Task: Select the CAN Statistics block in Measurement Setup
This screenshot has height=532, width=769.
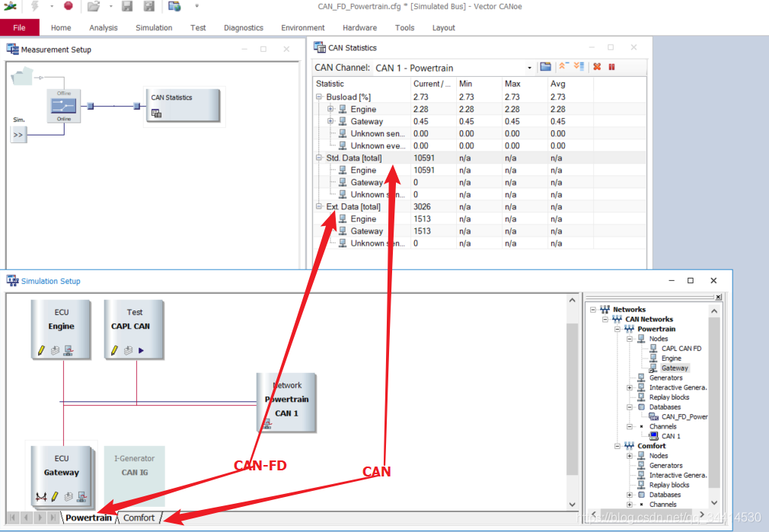Action: pos(183,105)
